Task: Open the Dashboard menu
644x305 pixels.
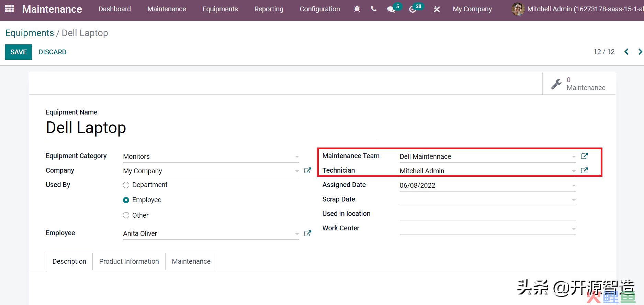Action: [x=115, y=9]
